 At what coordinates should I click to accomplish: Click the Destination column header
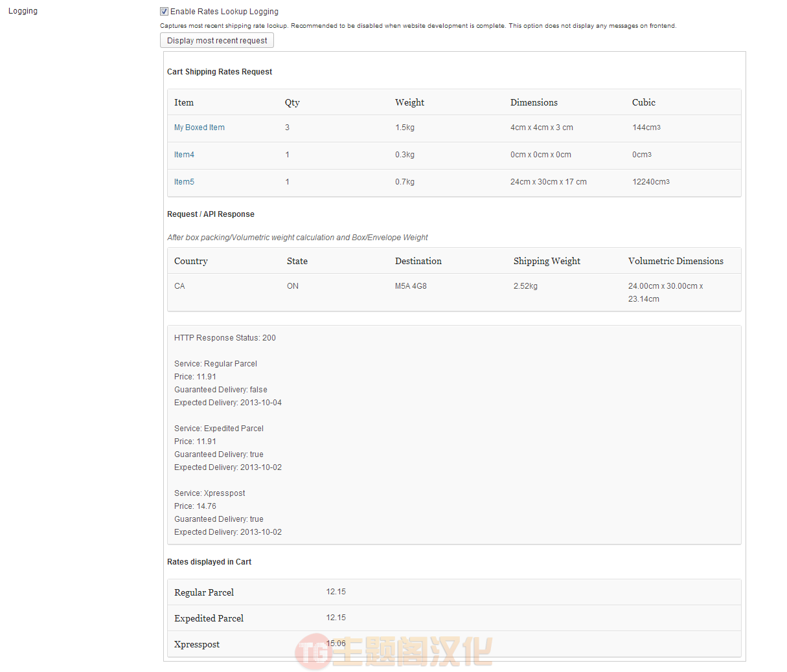click(418, 261)
